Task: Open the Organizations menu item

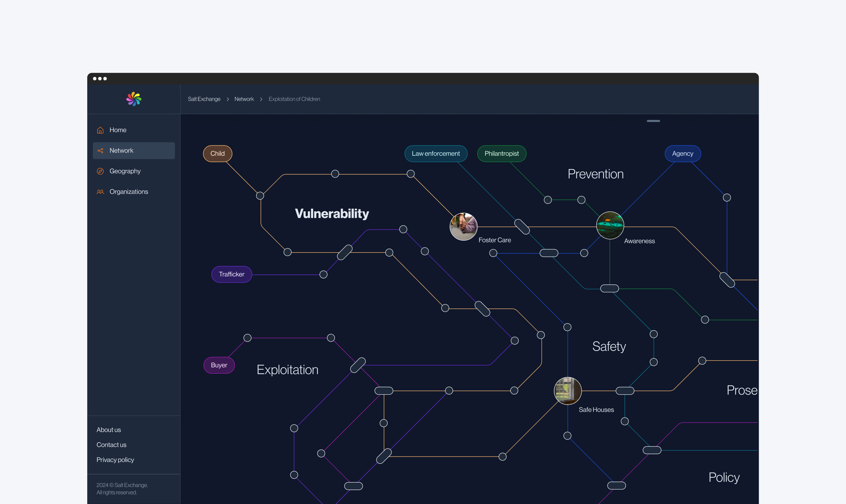Action: pos(129,192)
